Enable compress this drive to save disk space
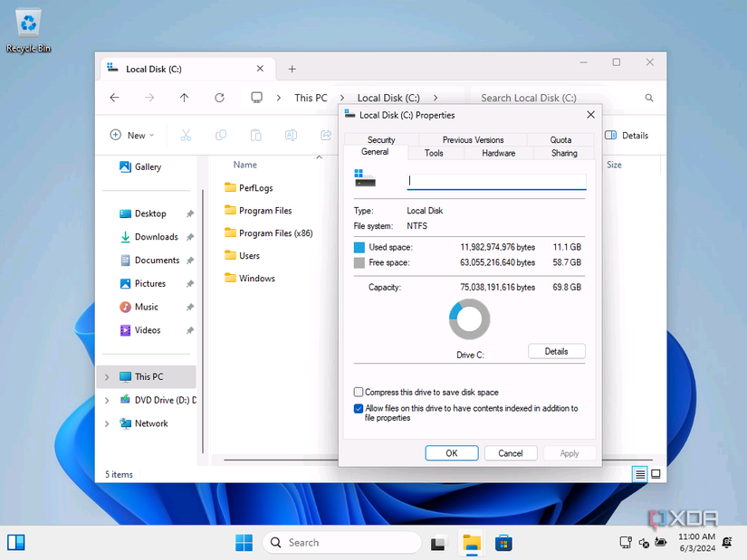747x560 pixels. [359, 392]
